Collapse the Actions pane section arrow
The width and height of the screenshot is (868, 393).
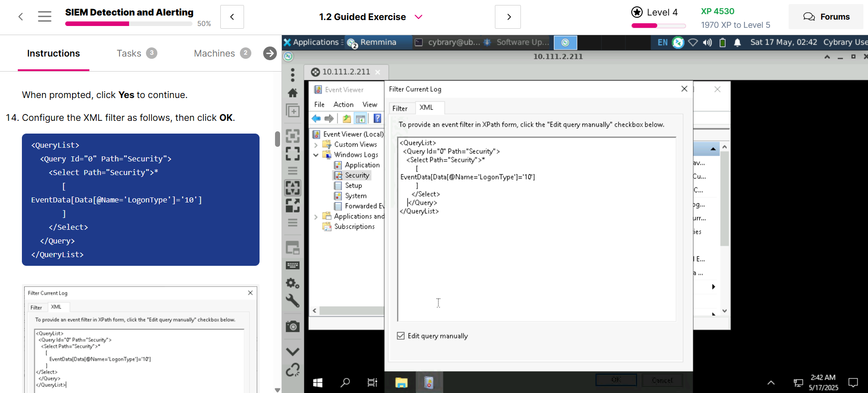click(713, 149)
